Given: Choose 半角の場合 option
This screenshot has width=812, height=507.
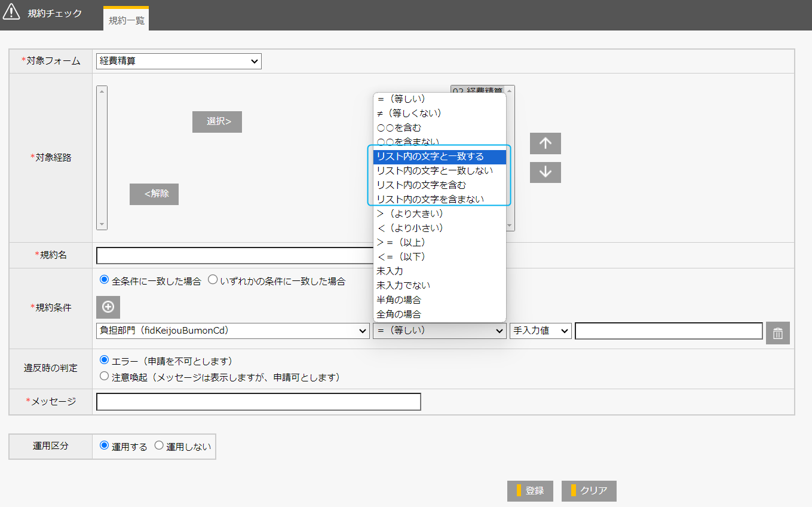Looking at the screenshot, I should tap(439, 300).
